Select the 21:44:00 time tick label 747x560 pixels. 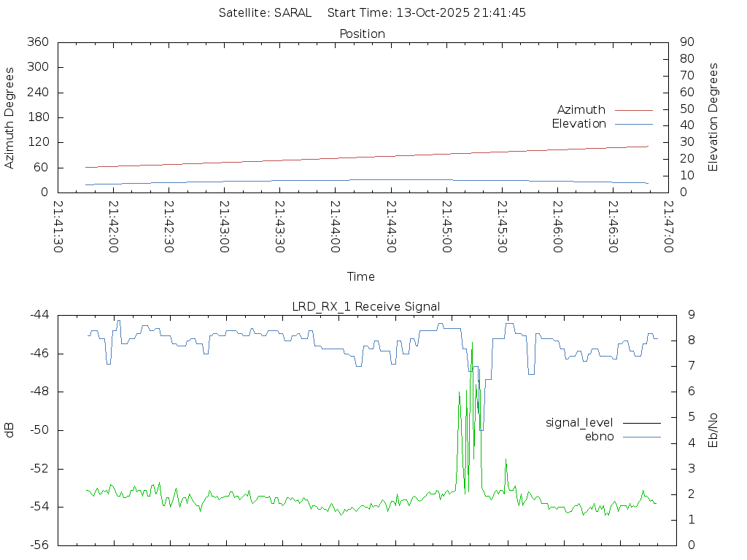point(335,227)
